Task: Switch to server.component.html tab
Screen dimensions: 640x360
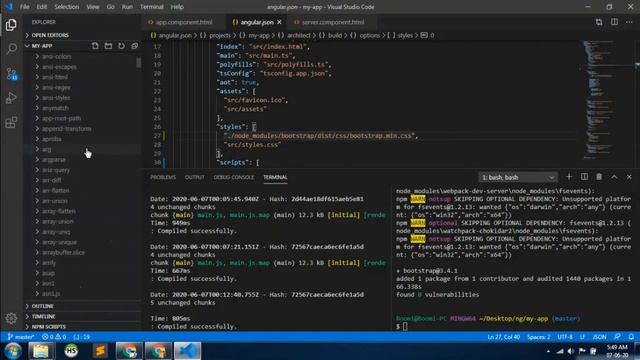Action: 333,22
